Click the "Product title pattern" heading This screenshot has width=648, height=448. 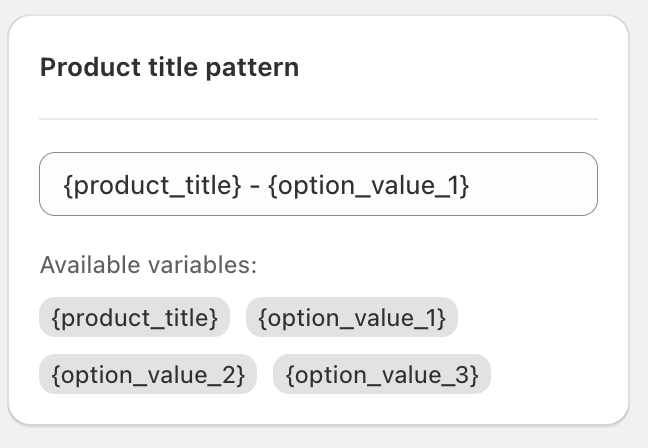pos(169,68)
